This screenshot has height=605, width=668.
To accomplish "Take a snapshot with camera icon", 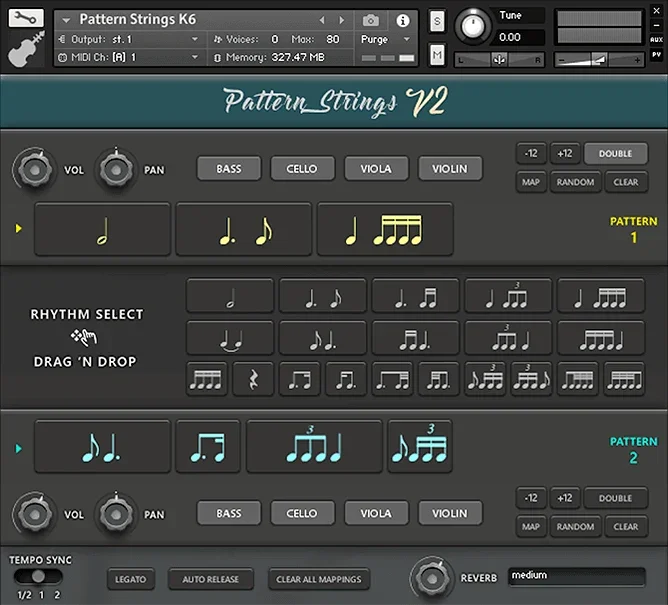I will pyautogui.click(x=371, y=20).
